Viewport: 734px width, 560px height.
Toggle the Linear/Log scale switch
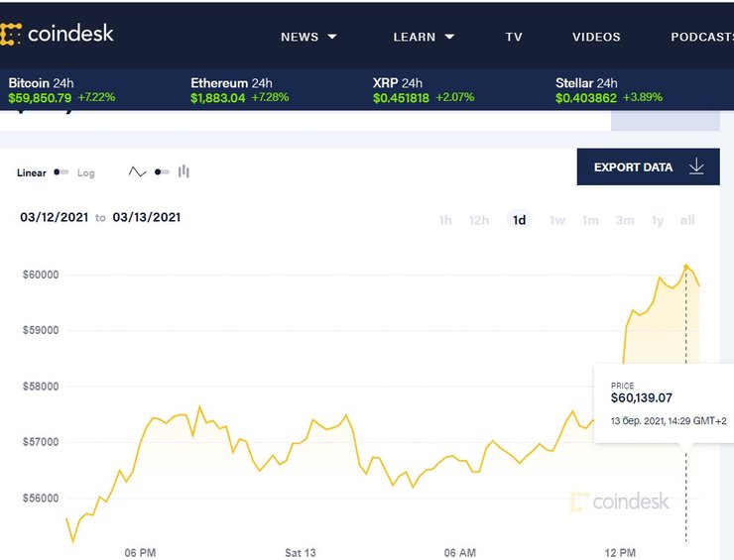tap(61, 172)
